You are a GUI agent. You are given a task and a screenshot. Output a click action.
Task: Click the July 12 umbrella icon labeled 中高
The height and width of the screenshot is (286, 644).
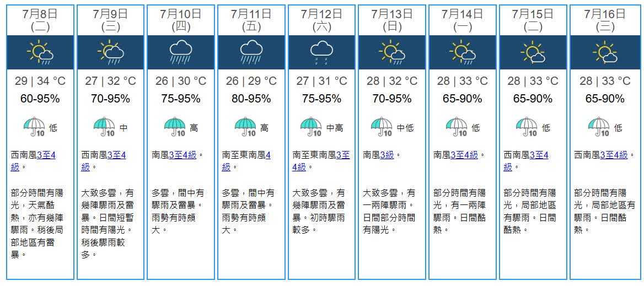(312, 127)
